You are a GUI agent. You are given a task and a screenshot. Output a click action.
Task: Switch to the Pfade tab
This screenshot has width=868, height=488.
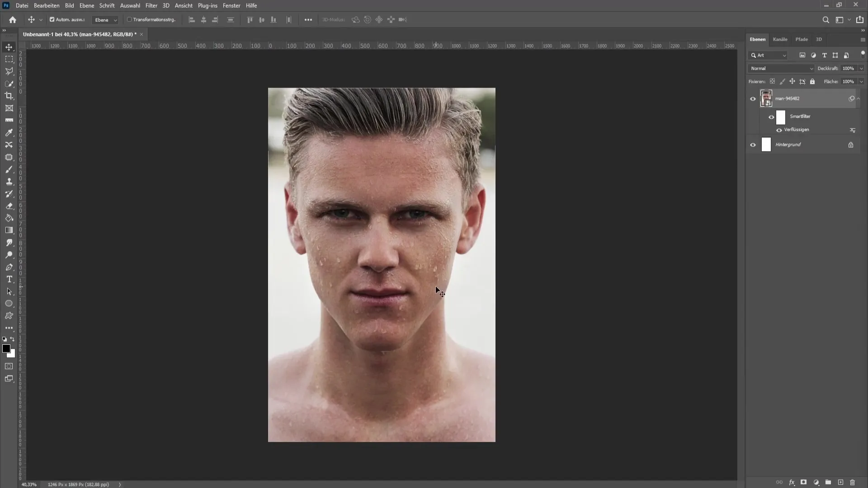[x=801, y=39]
